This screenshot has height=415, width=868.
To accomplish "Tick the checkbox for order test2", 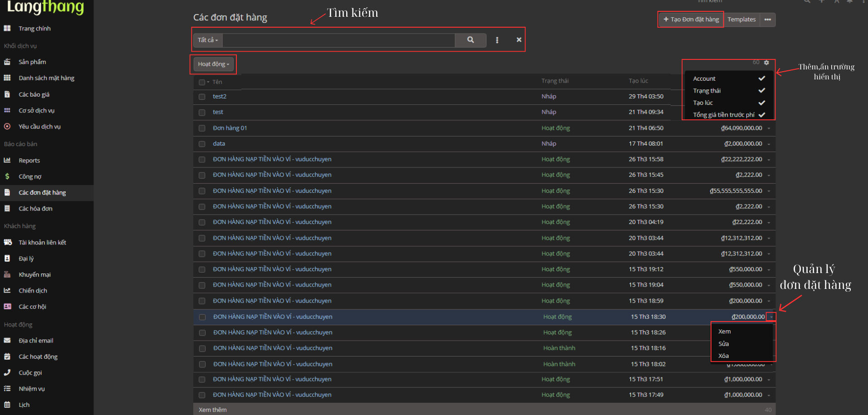I will click(x=202, y=97).
